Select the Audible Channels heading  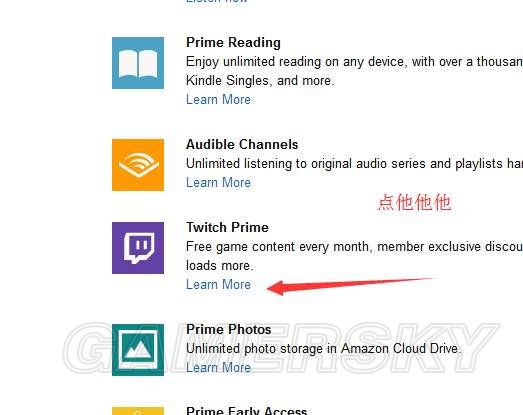(x=242, y=144)
